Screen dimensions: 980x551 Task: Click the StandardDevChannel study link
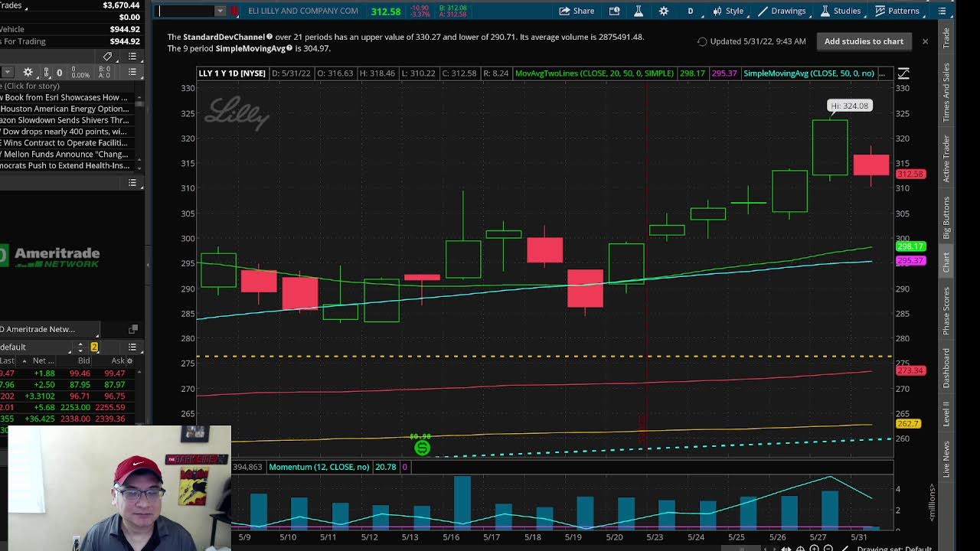point(224,37)
